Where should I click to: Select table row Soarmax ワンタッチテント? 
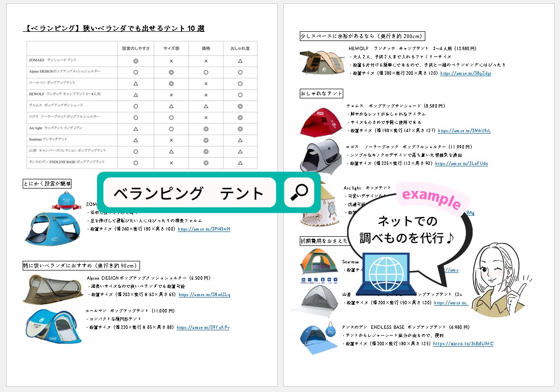point(142,140)
